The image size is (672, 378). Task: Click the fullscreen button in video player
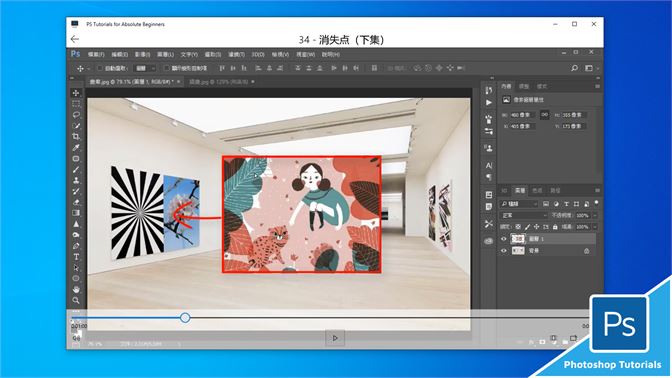point(573,338)
